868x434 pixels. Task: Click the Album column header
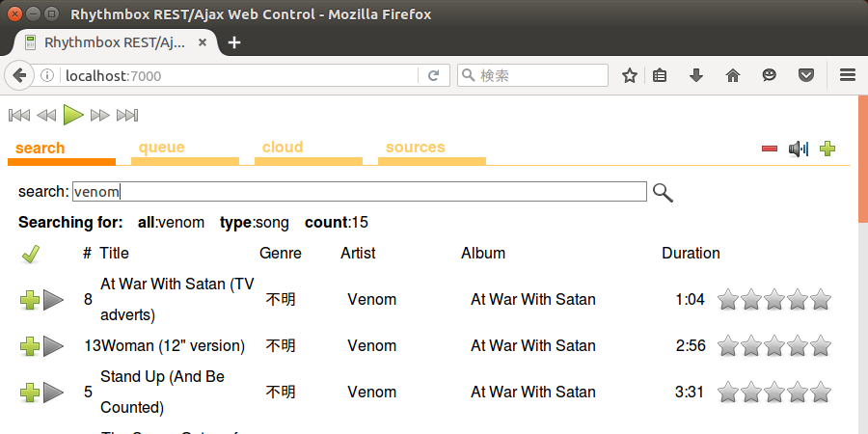click(483, 253)
